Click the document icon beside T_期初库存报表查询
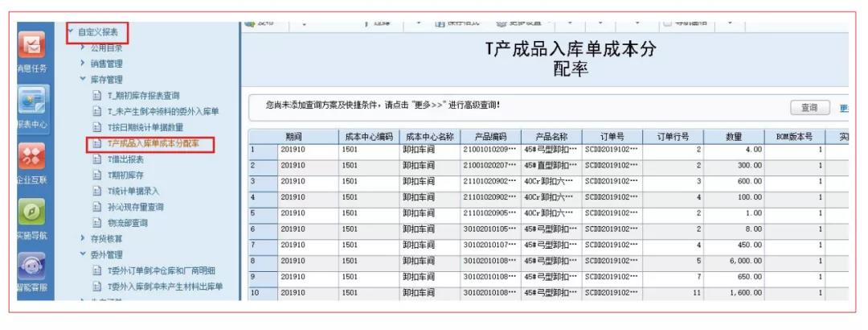 click(97, 96)
